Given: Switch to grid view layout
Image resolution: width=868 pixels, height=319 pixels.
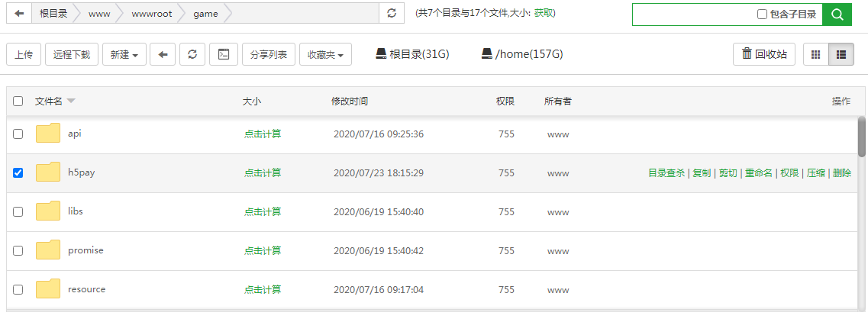Looking at the screenshot, I should coord(815,54).
